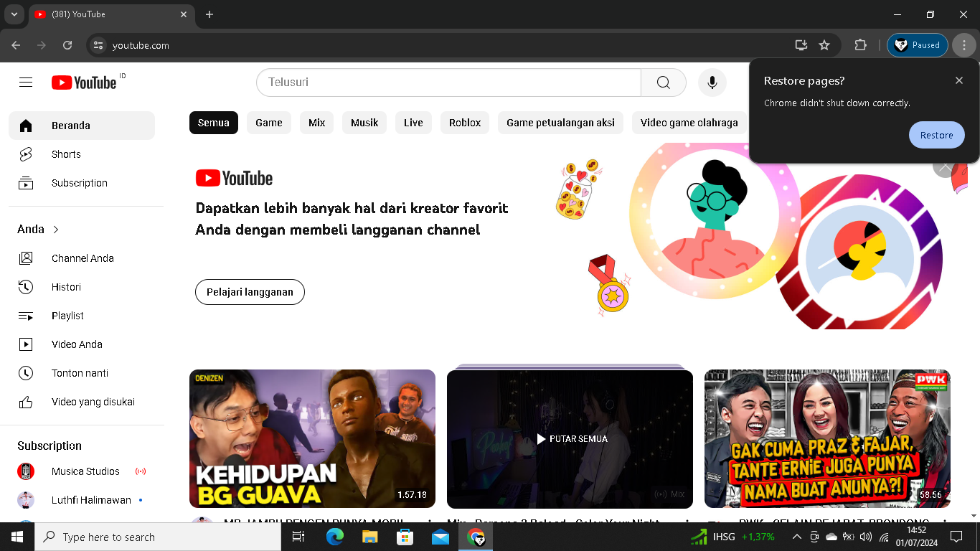This screenshot has height=551, width=980.
Task: Open the YouTube hamburger guide menu
Action: tap(26, 83)
